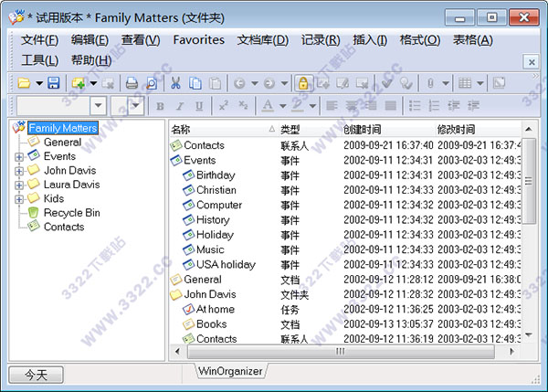Viewport: 548px width, 392px height.
Task: Click the Cut scissors icon
Action: (x=175, y=83)
